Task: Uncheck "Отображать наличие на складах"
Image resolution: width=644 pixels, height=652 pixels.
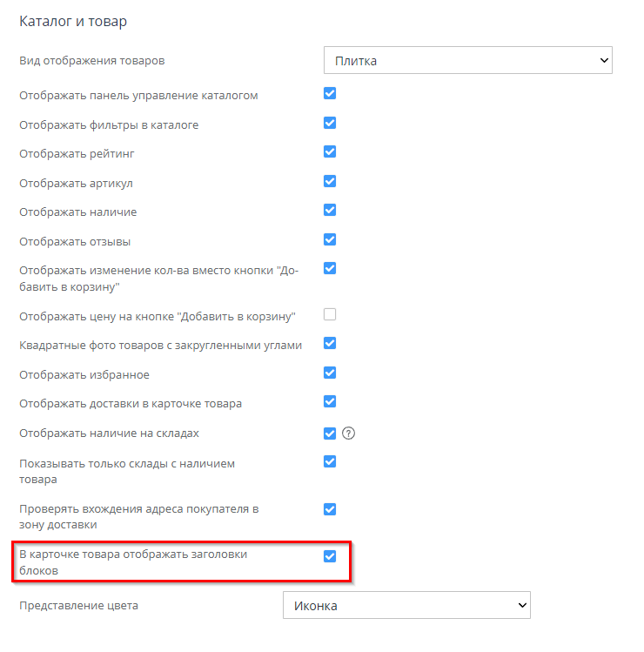Action: pos(330,434)
